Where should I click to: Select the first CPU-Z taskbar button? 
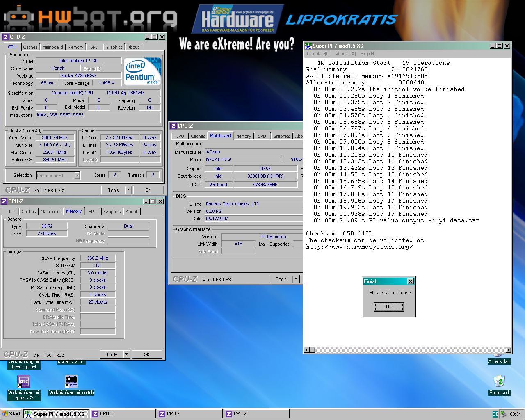123,414
